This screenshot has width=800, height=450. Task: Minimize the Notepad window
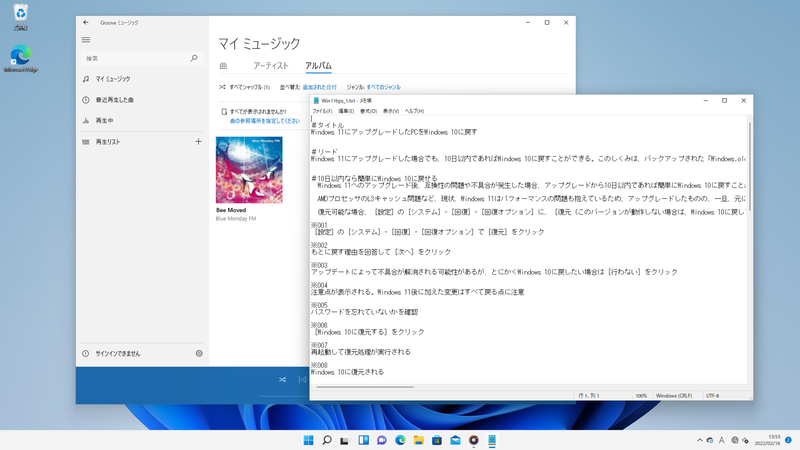(706, 101)
